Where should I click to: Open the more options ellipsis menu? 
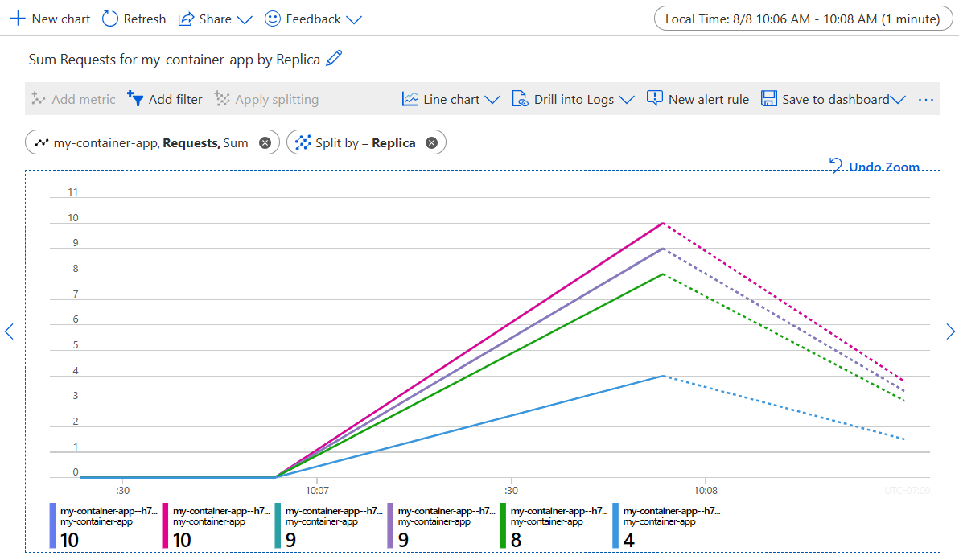click(x=925, y=98)
